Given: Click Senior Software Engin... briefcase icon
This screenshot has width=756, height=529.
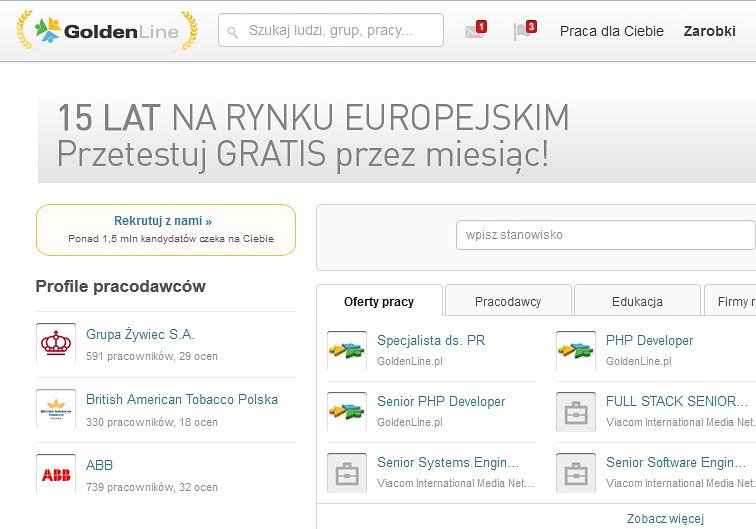Looking at the screenshot, I should [576, 473].
